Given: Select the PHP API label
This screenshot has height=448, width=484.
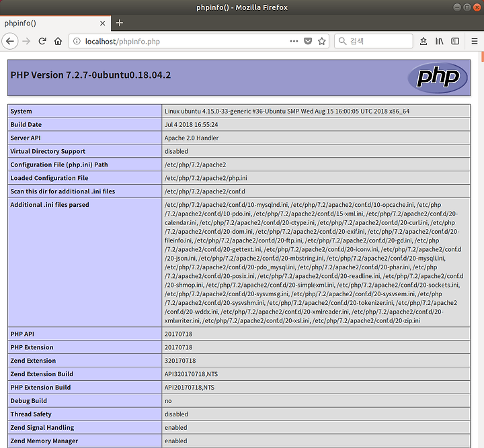Looking at the screenshot, I should 22,334.
